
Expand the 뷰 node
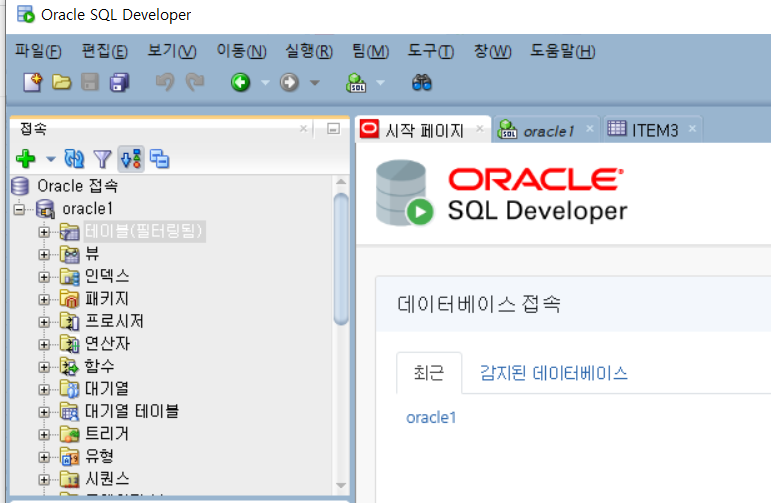44,254
